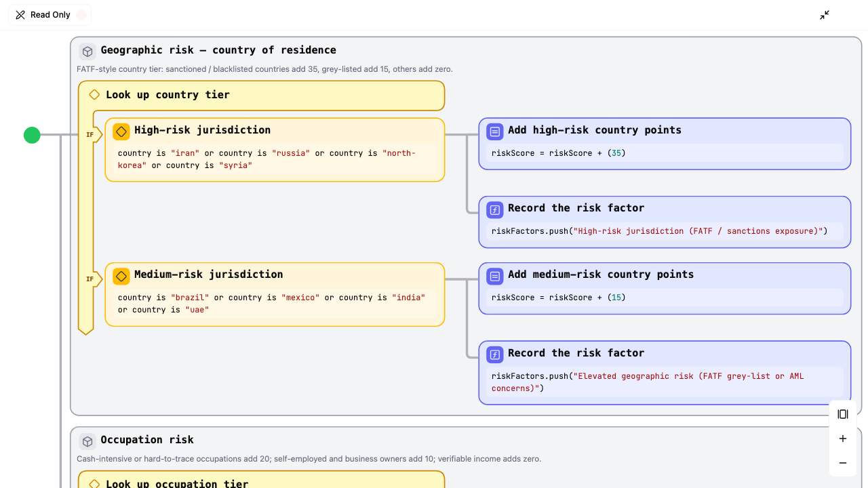Click the Medium-risk jurisdiction condition icon
Viewport: 868px width, 488px height.
(x=121, y=276)
